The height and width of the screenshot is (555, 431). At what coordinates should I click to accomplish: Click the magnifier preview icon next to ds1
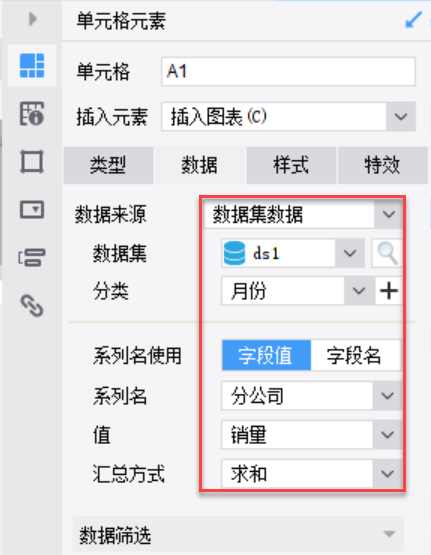point(387,253)
